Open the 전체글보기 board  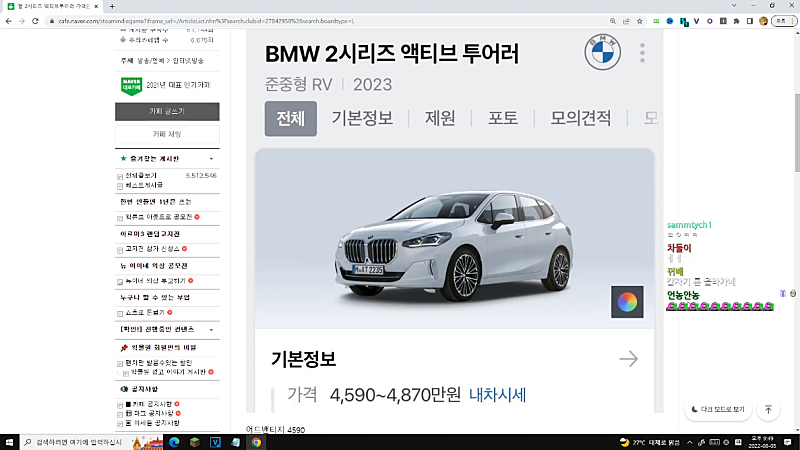click(141, 176)
